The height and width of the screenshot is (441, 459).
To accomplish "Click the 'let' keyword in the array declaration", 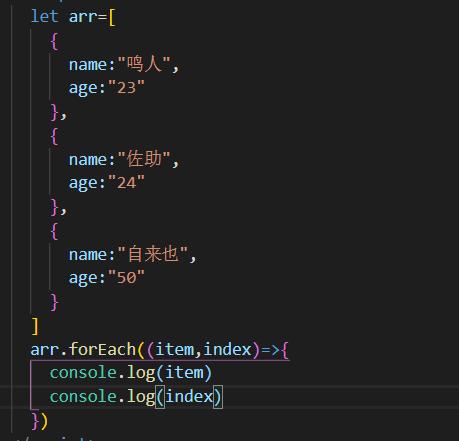I will click(44, 16).
